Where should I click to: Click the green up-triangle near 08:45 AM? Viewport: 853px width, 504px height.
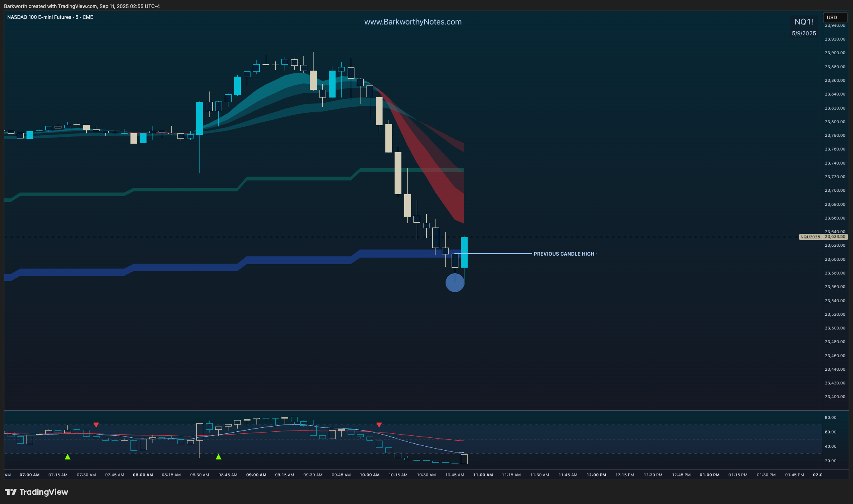coord(218,457)
